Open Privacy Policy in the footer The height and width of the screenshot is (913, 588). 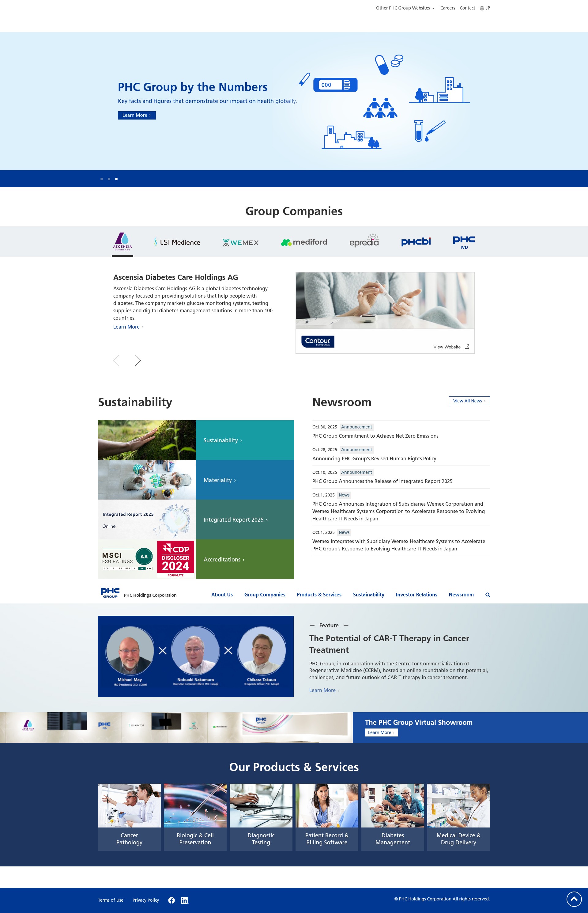click(145, 900)
